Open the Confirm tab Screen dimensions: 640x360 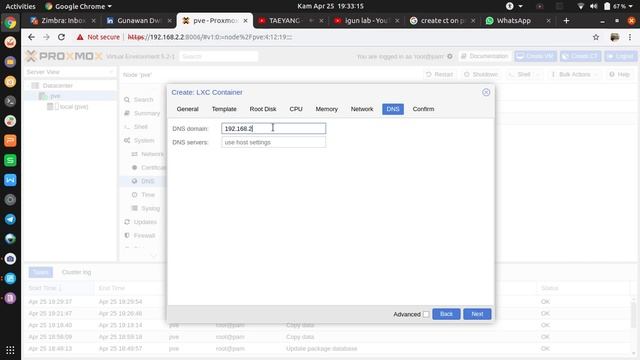(x=423, y=109)
